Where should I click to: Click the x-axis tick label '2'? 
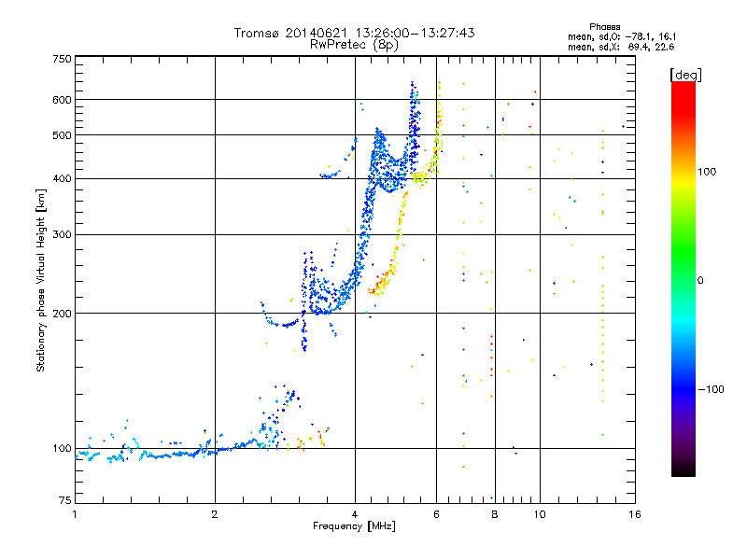[215, 514]
